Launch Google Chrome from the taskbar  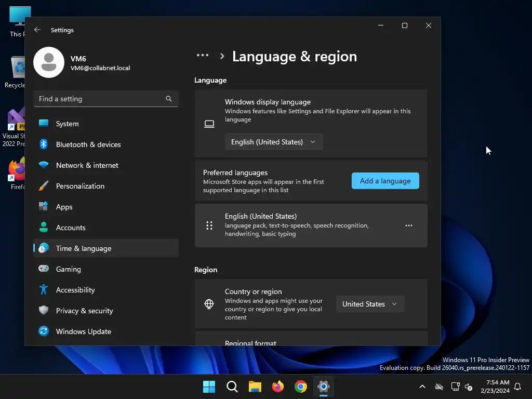301,387
